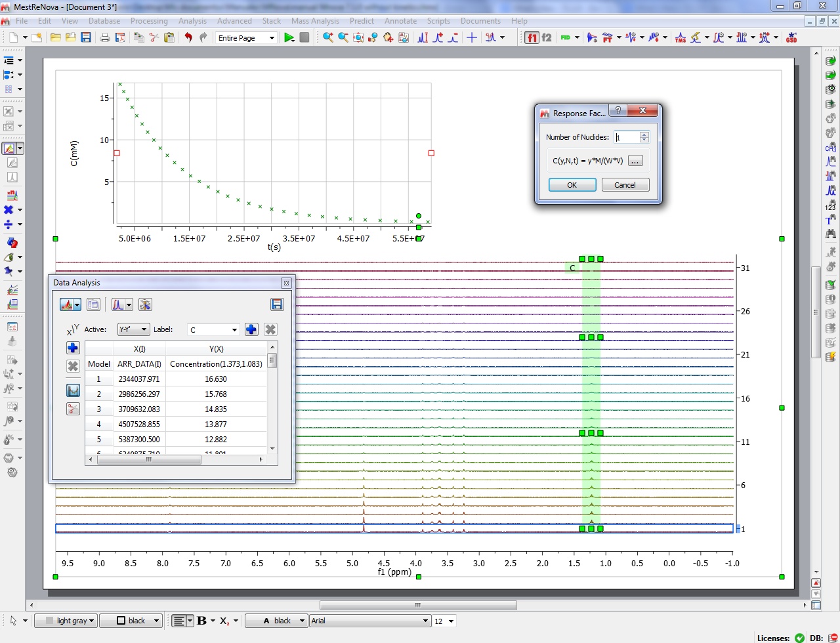The image size is (840, 643).
Task: Open the Processing menu
Action: pyautogui.click(x=149, y=21)
